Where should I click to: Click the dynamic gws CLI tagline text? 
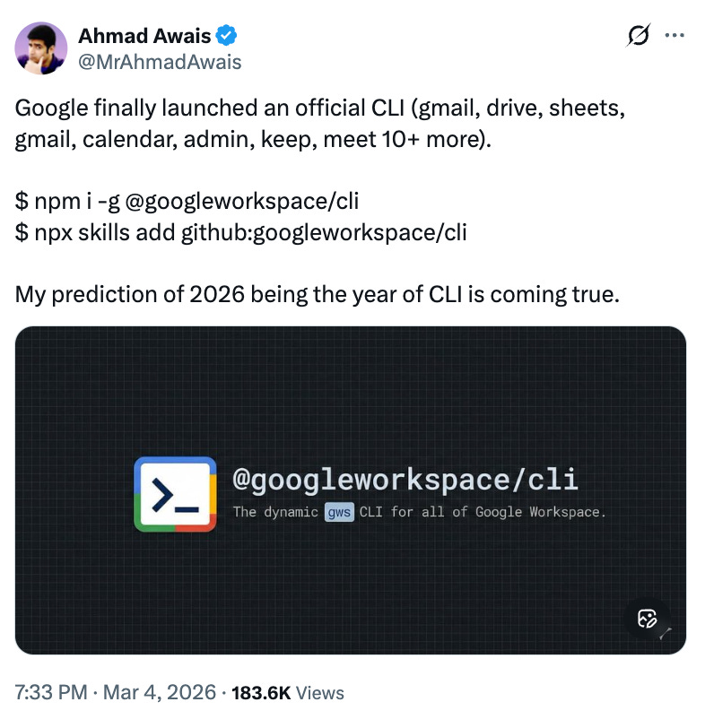coord(422,512)
